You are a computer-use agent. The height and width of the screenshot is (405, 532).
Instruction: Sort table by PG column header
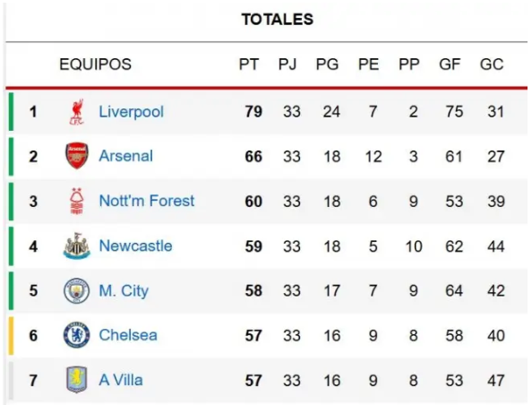tap(328, 65)
